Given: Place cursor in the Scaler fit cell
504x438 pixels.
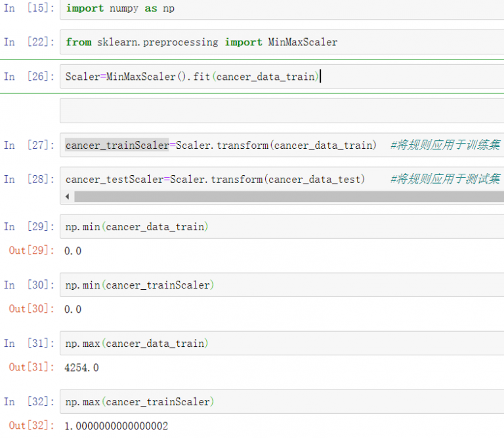Looking at the screenshot, I should 262,77.
